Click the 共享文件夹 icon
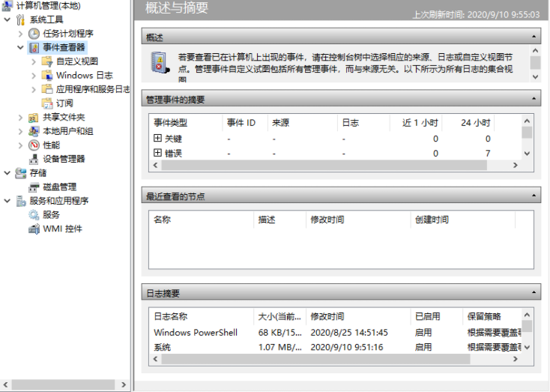Screen dimensions: 550x392 tap(34, 118)
